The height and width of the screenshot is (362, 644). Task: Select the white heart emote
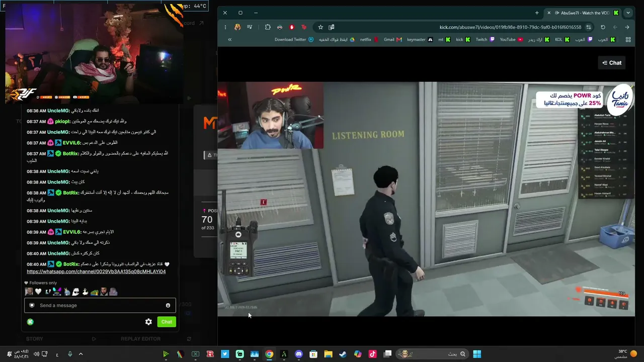pyautogui.click(x=38, y=292)
